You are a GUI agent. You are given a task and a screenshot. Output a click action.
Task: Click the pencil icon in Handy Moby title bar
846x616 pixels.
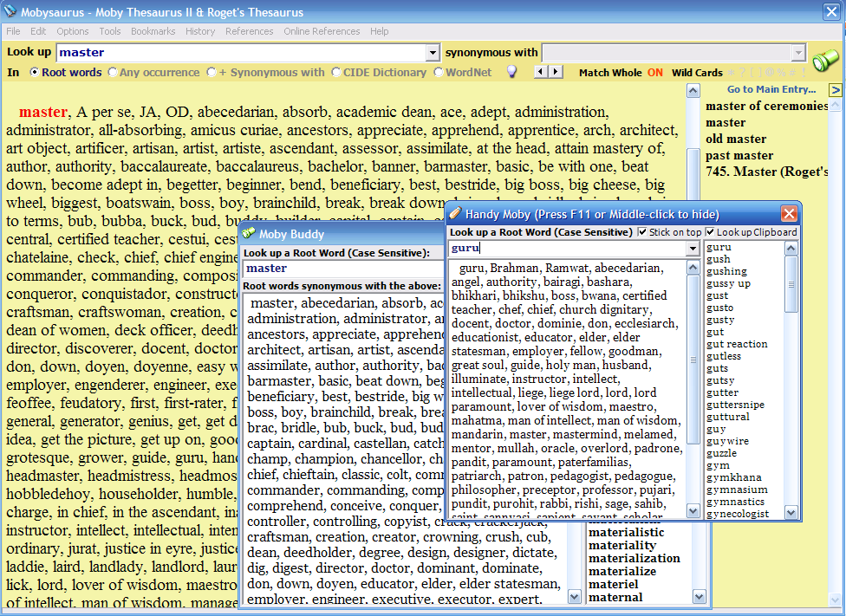455,214
